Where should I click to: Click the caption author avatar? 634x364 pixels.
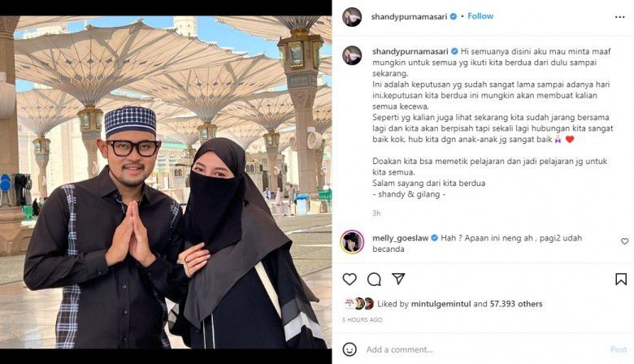352,55
